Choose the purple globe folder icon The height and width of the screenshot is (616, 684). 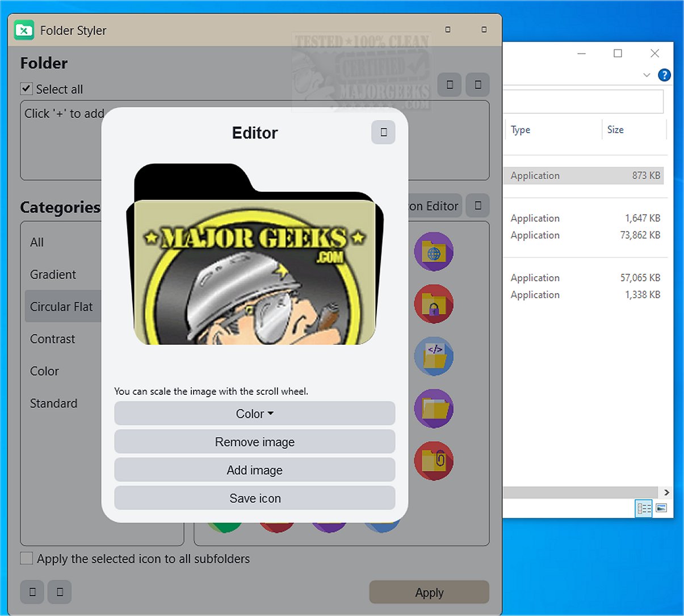tap(434, 251)
